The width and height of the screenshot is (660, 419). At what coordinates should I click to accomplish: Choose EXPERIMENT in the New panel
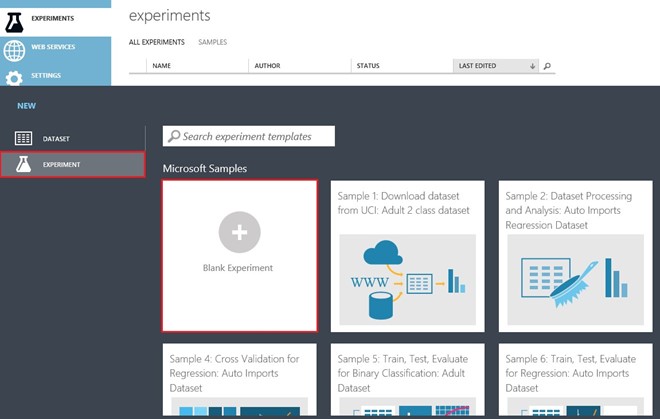pos(61,165)
